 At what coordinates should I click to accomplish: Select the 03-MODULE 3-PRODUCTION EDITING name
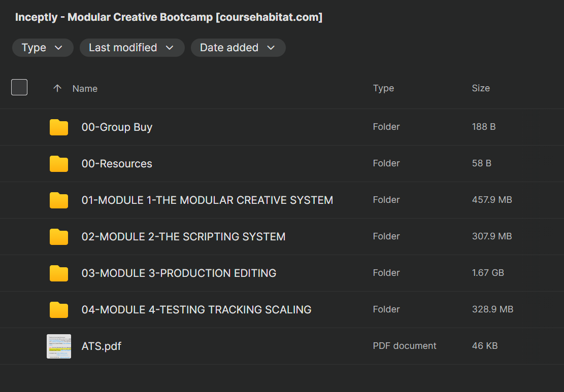(x=179, y=273)
